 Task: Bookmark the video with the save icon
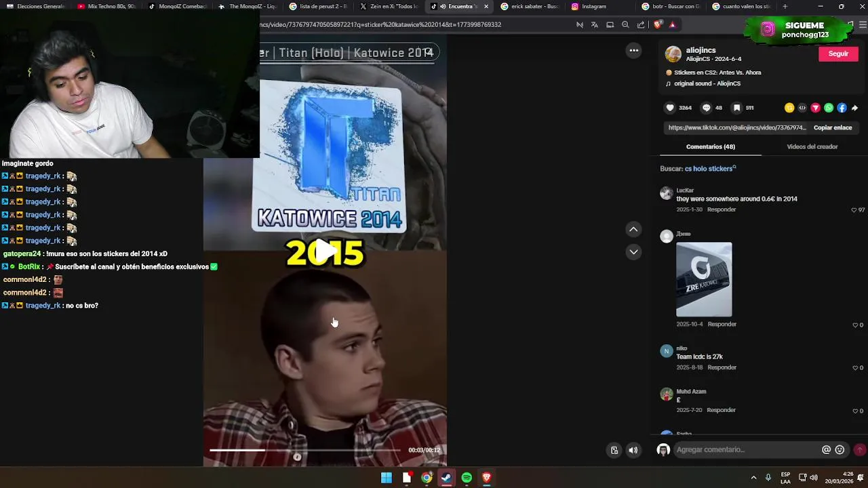[736, 108]
